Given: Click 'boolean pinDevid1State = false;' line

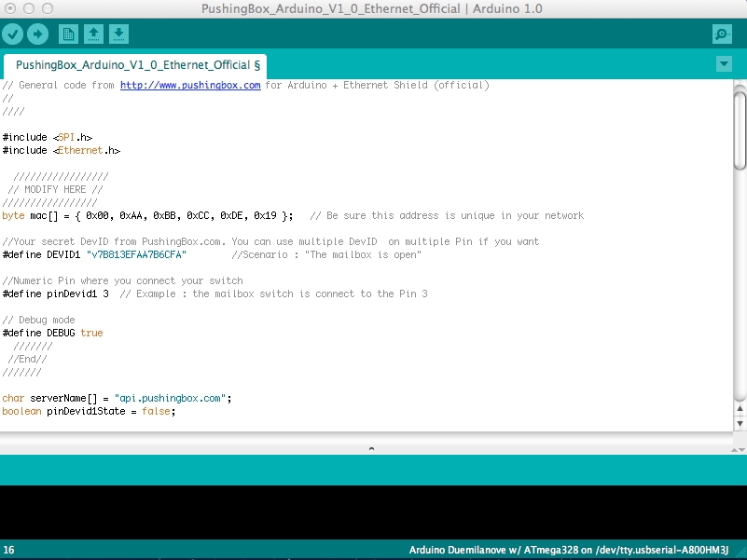Looking at the screenshot, I should (89, 411).
